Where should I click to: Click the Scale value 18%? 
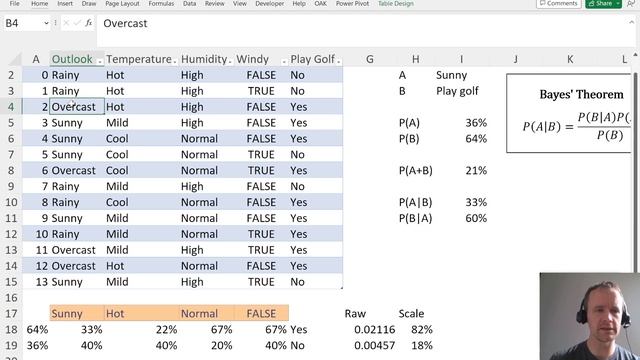click(x=422, y=345)
